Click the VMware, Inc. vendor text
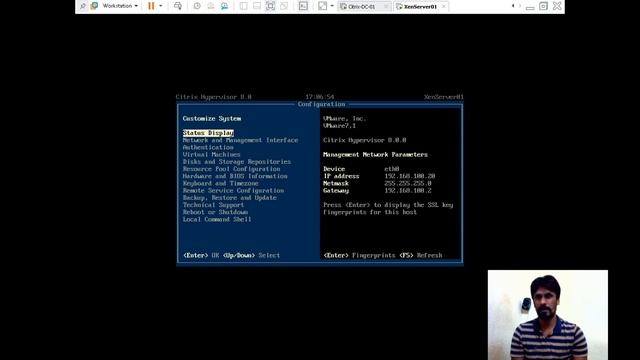The image size is (640, 360). click(x=344, y=118)
